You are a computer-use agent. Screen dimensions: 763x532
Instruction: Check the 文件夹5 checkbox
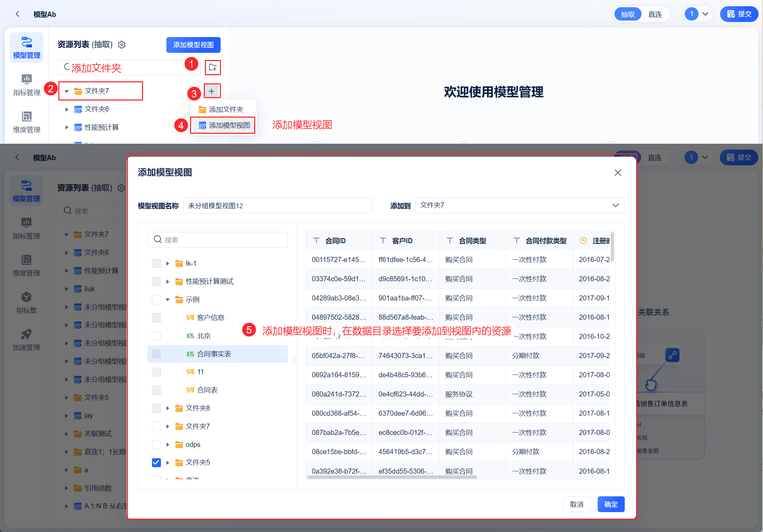(x=156, y=462)
